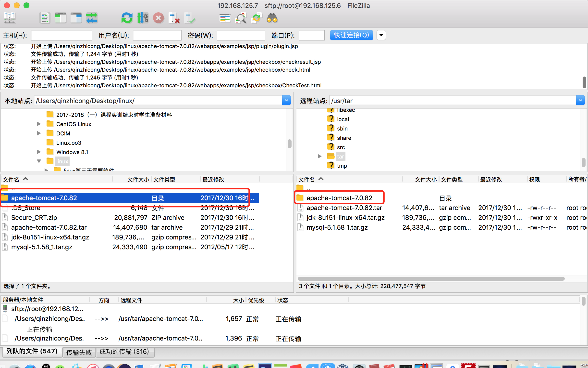This screenshot has width=588, height=368.
Task: Expand the DCIM folder in local tree
Action: [39, 133]
